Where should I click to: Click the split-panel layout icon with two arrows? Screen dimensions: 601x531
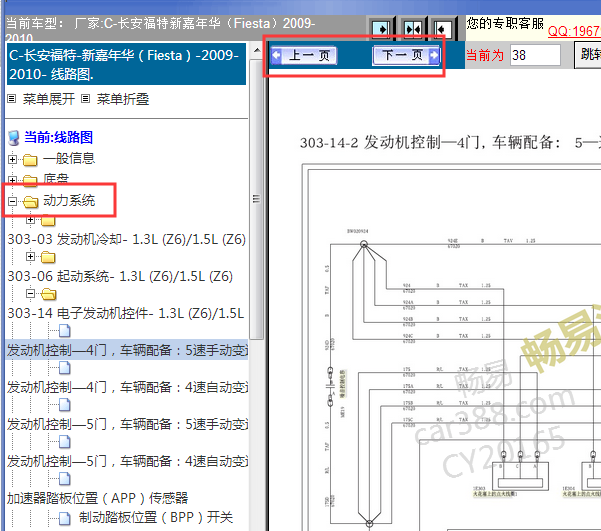coord(413,29)
